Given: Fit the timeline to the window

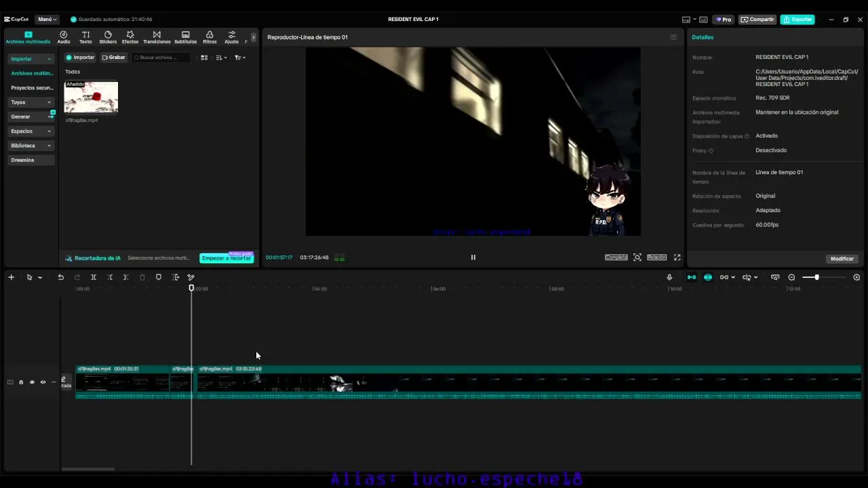Looking at the screenshot, I should [x=775, y=277].
